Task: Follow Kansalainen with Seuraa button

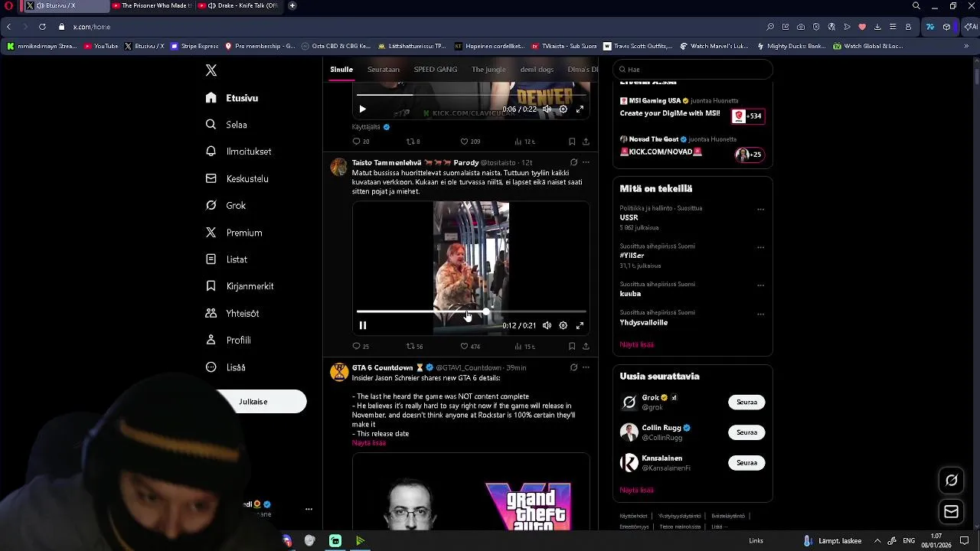Action: tap(746, 463)
